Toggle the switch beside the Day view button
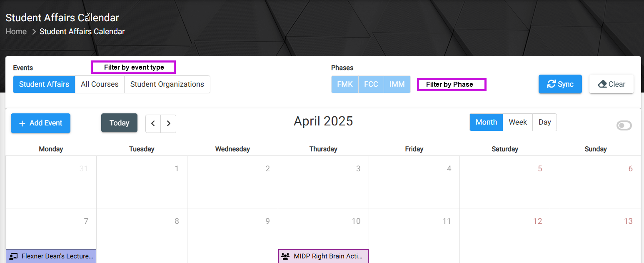The image size is (644, 263). point(624,125)
